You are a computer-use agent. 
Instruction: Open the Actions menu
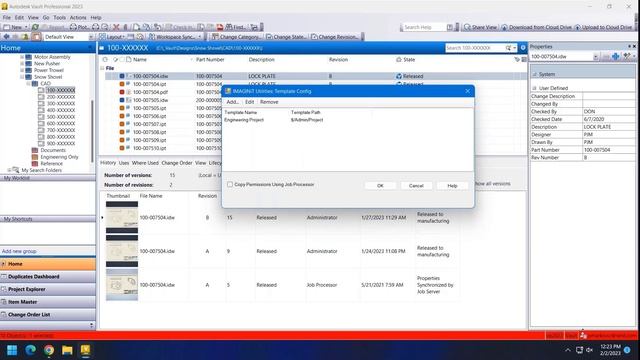(78, 18)
